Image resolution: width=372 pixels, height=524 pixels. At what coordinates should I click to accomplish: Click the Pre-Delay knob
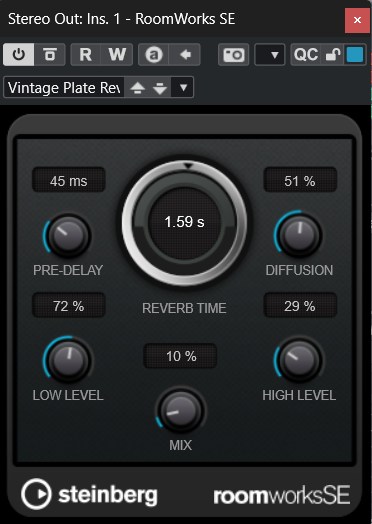tap(68, 236)
